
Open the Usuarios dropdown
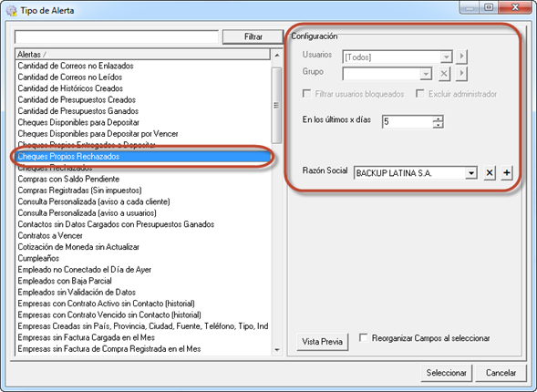[446, 57]
